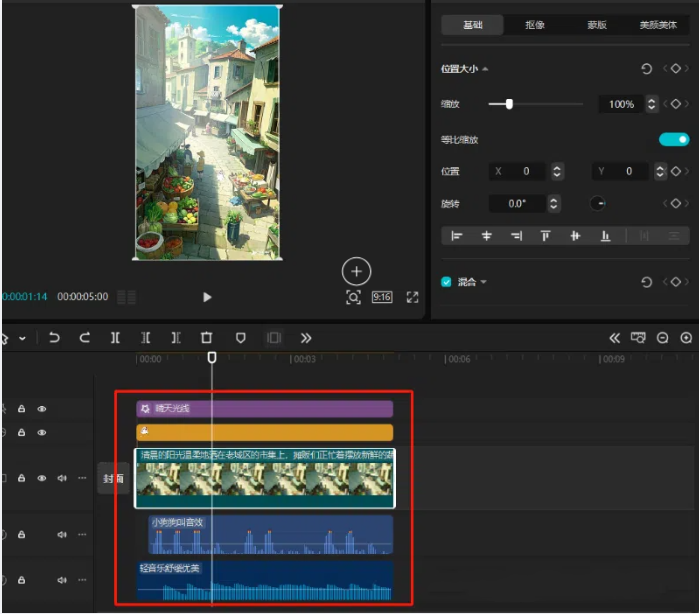Zoom out the timeline with minus icon
The width and height of the screenshot is (699, 614).
pos(662,338)
